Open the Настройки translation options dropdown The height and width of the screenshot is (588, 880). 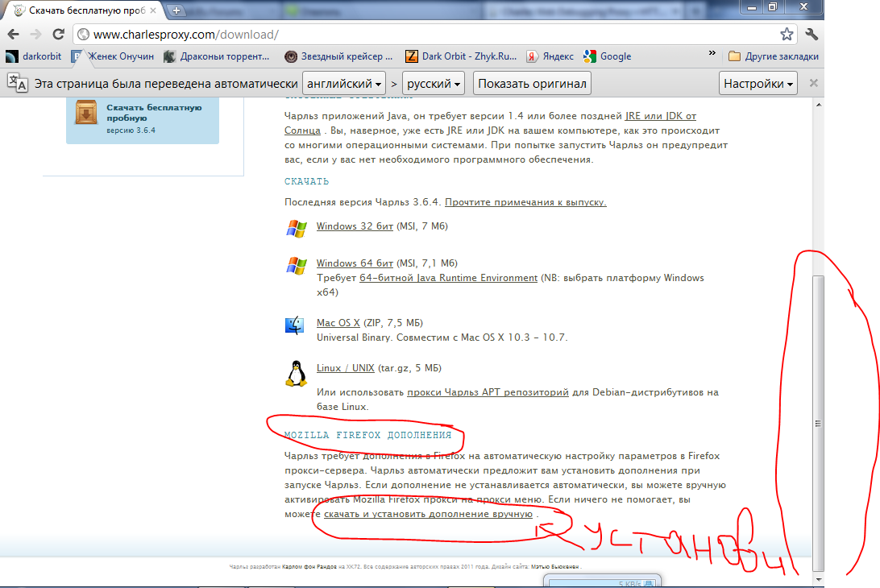click(758, 84)
